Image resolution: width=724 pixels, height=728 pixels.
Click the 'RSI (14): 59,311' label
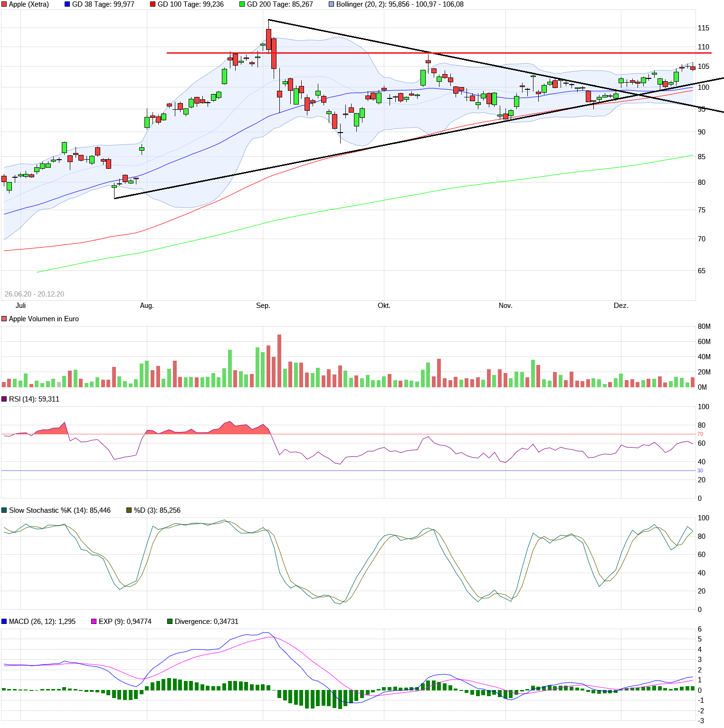[x=34, y=399]
